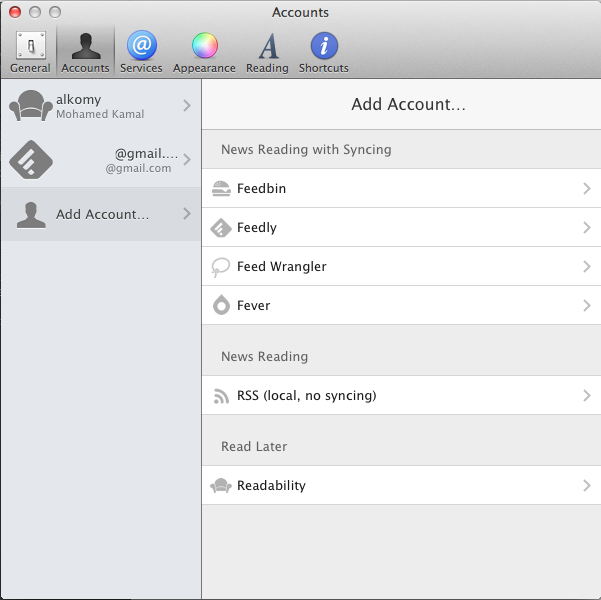The image size is (601, 600).
Task: Click the Feed Wrangler lasso icon
Action: pyautogui.click(x=220, y=267)
